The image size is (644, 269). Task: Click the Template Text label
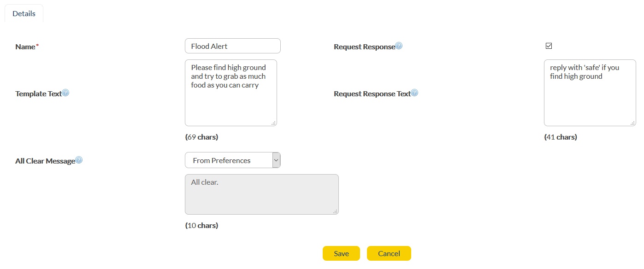coord(38,94)
